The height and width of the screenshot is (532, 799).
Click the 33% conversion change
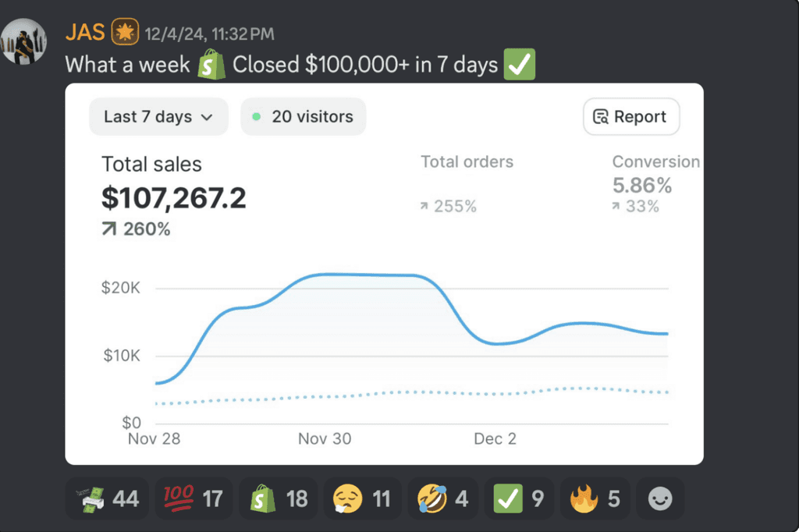tap(635, 207)
